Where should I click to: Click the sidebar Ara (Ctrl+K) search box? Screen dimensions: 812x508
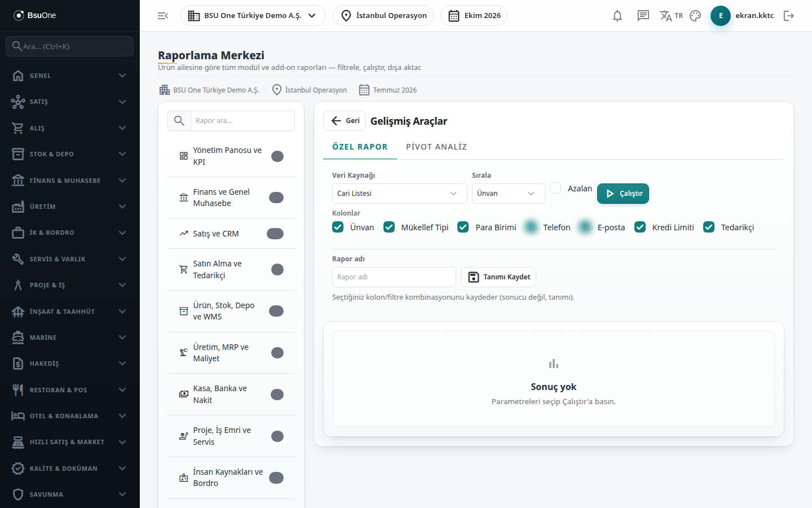(x=70, y=46)
